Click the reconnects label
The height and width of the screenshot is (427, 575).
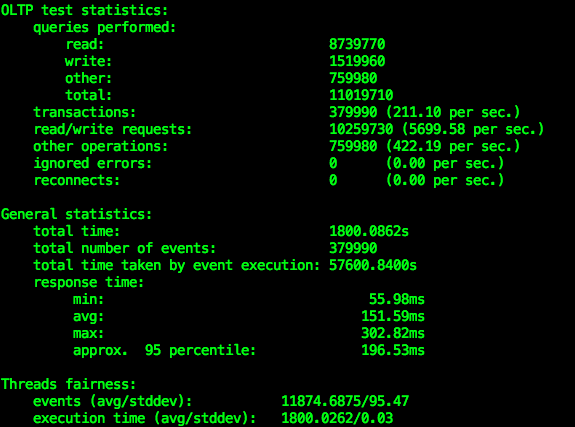76,180
